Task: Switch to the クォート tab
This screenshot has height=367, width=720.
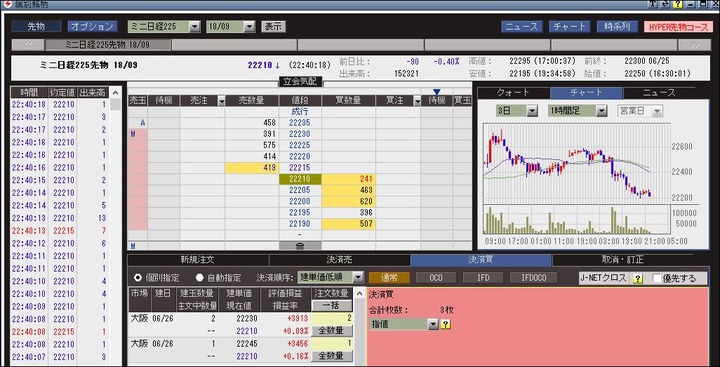Action: click(x=513, y=93)
